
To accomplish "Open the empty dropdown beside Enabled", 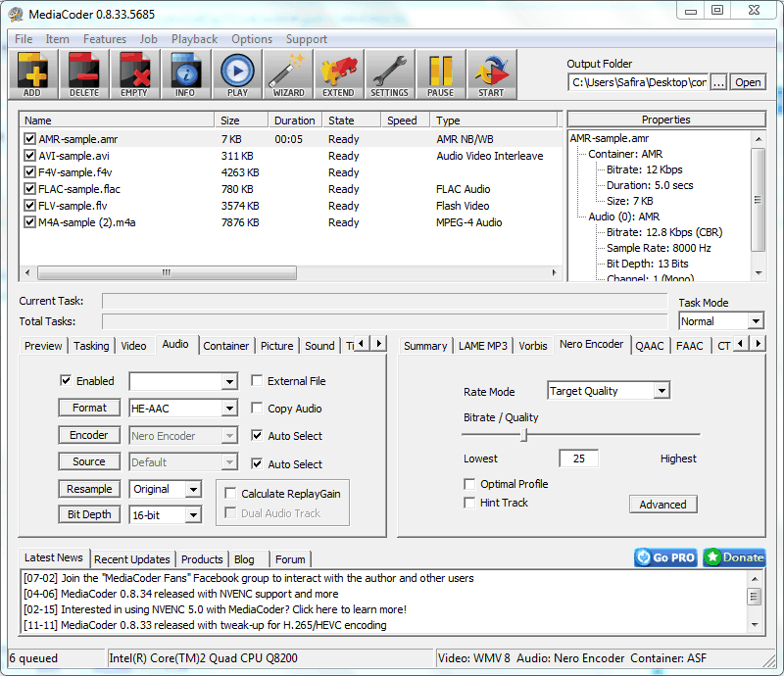I will (x=229, y=381).
